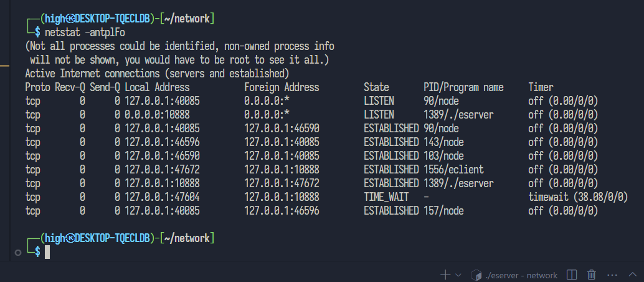Click the local address 0.0.0.0:10888

[x=157, y=115]
